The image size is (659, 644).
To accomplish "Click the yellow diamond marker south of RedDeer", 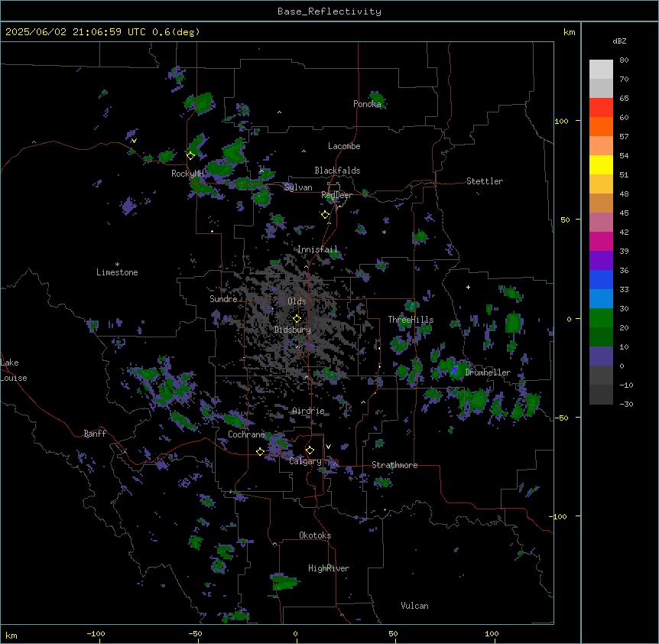I will coord(325,214).
